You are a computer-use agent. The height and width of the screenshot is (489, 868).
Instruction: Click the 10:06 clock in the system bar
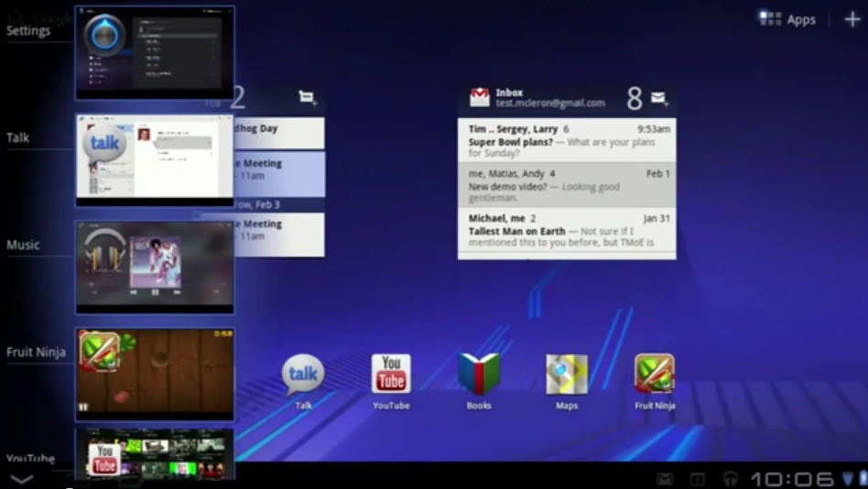pos(792,478)
